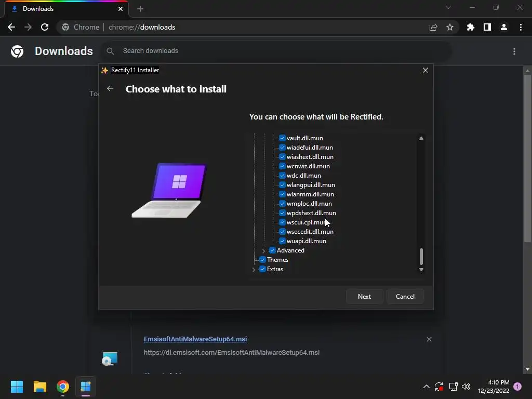Image resolution: width=532 pixels, height=399 pixels.
Task: Click the Chrome back navigation arrow
Action: [11, 27]
